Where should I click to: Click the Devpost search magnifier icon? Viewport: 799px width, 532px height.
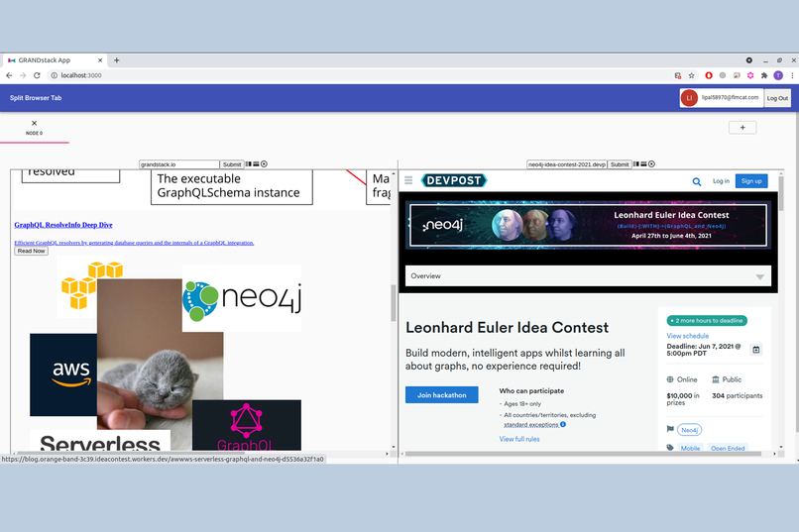(697, 181)
